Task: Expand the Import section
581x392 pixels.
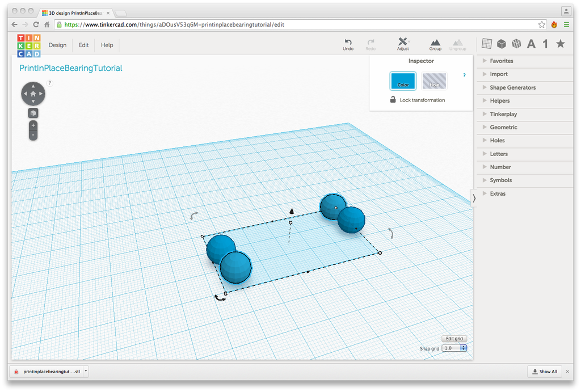Action: pos(525,74)
